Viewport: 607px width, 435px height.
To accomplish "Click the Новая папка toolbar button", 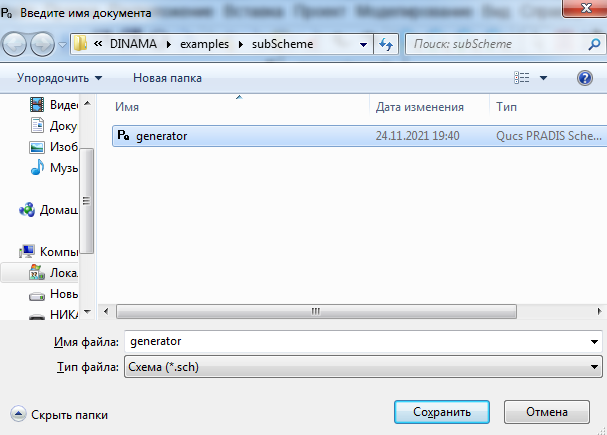I will [167, 78].
